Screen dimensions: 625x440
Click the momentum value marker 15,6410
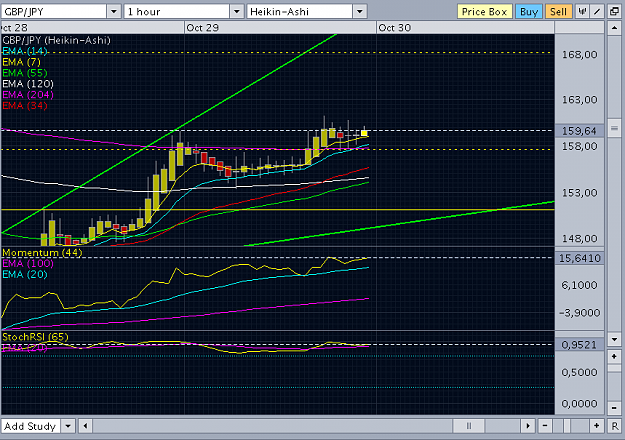[x=579, y=258]
